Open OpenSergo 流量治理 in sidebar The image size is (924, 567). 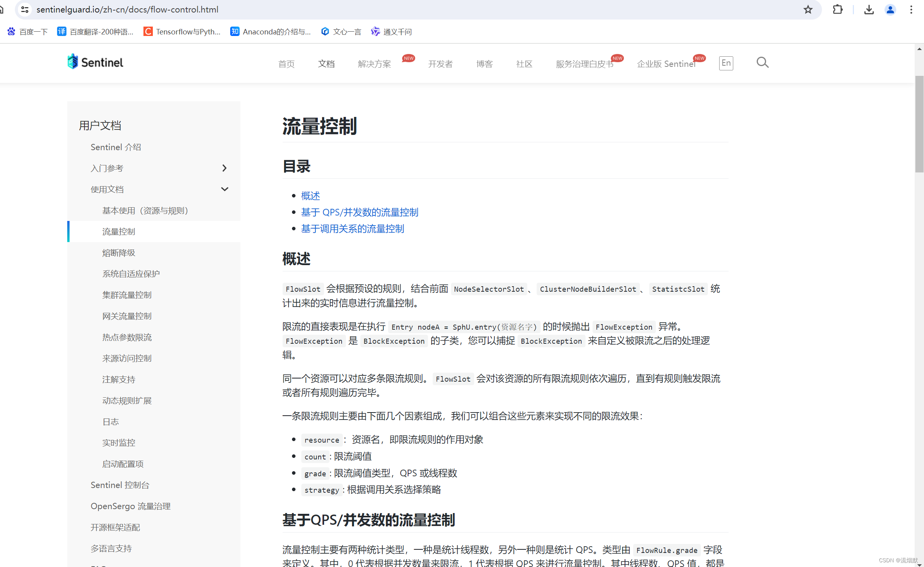(x=131, y=506)
